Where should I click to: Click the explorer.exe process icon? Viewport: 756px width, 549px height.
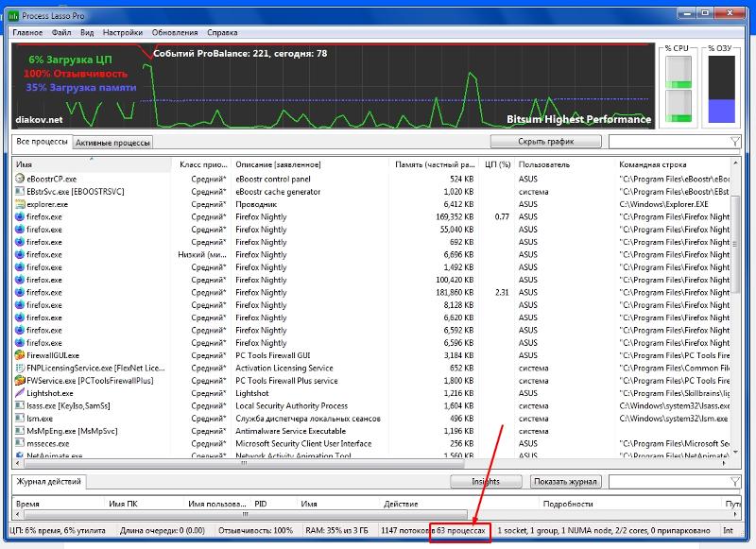[20, 204]
